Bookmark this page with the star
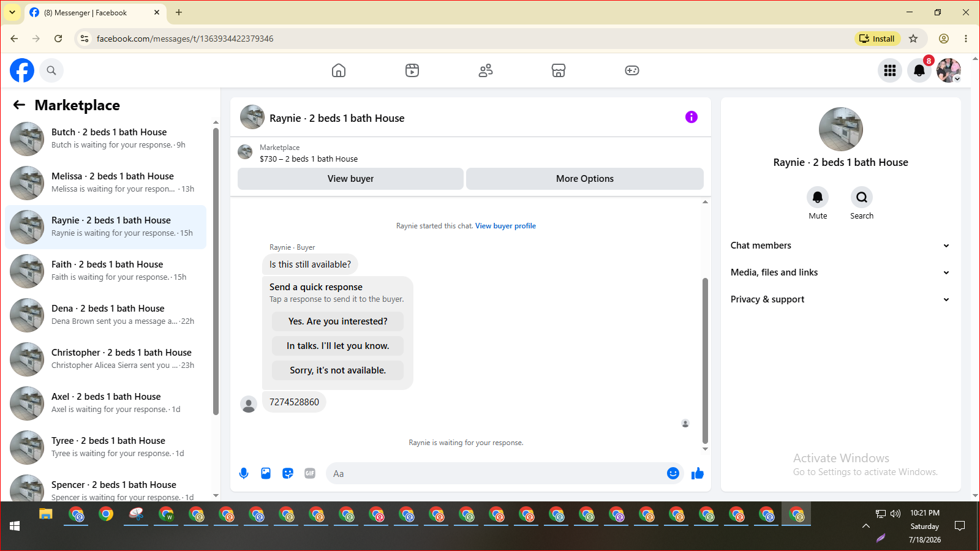The height and width of the screenshot is (551, 980). tap(913, 39)
